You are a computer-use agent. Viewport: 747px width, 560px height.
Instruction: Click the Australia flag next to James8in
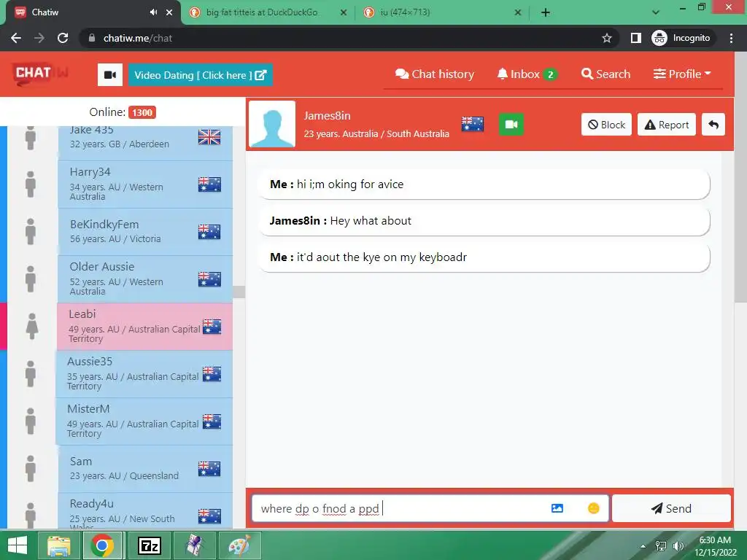click(x=473, y=124)
